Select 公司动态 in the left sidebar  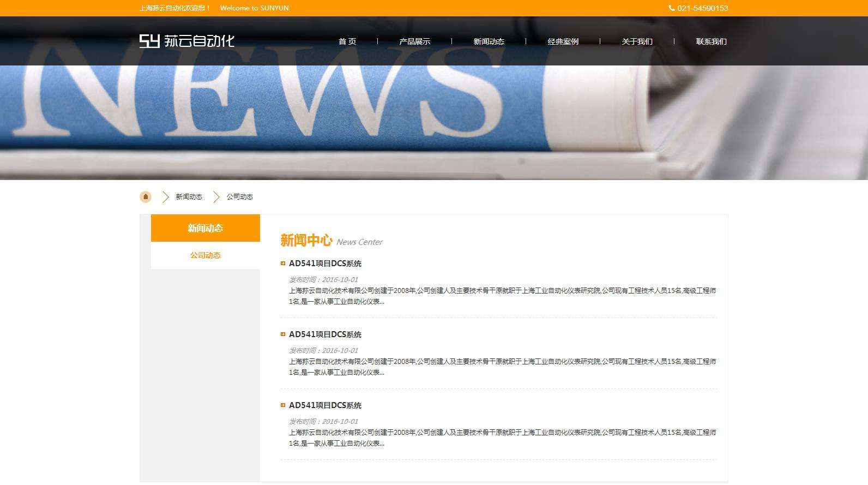pos(206,255)
